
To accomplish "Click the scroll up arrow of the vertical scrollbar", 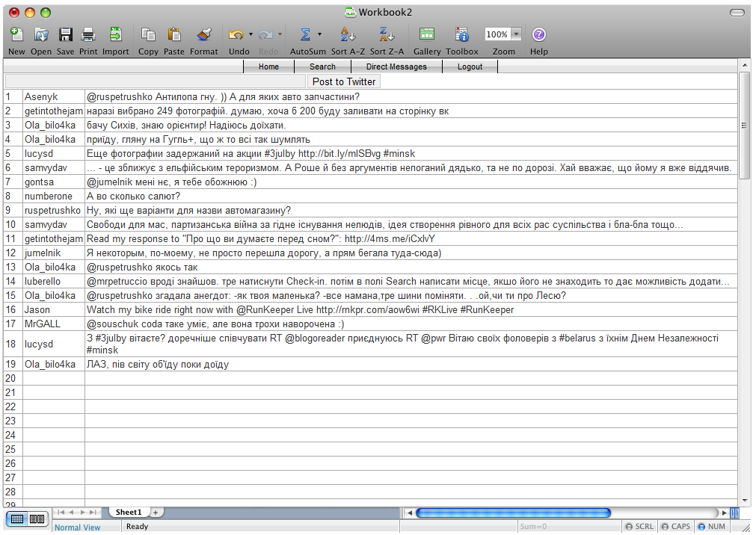I will (745, 64).
